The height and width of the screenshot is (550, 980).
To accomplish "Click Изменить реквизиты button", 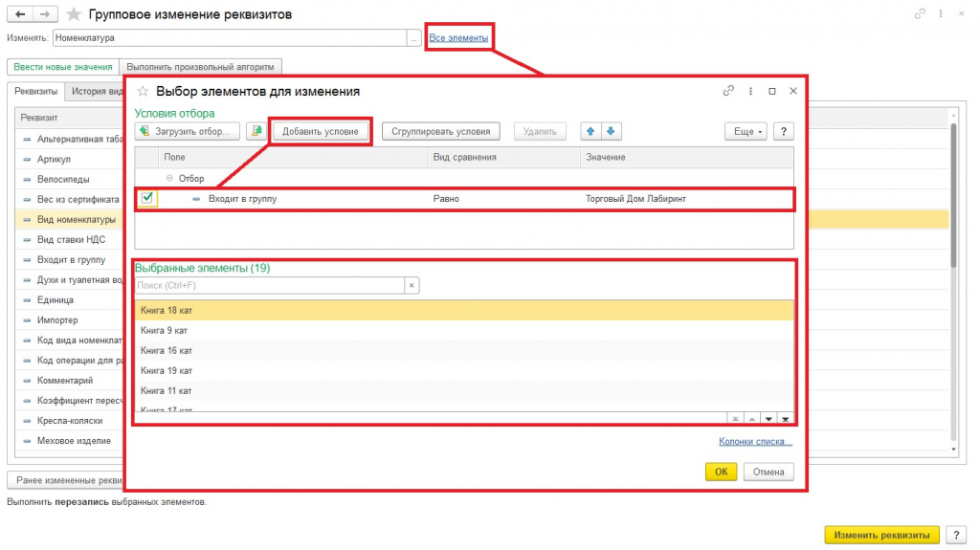I will point(881,535).
